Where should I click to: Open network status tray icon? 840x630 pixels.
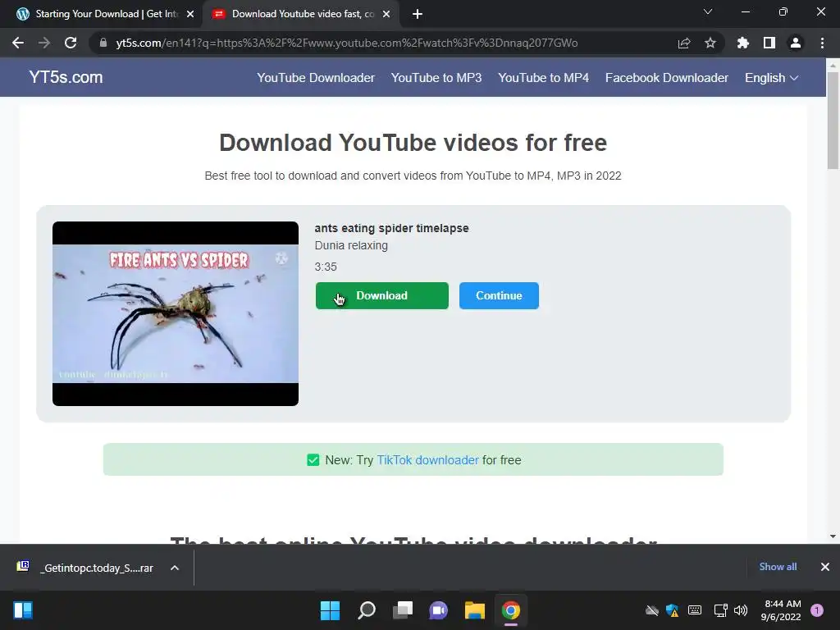(x=720, y=610)
